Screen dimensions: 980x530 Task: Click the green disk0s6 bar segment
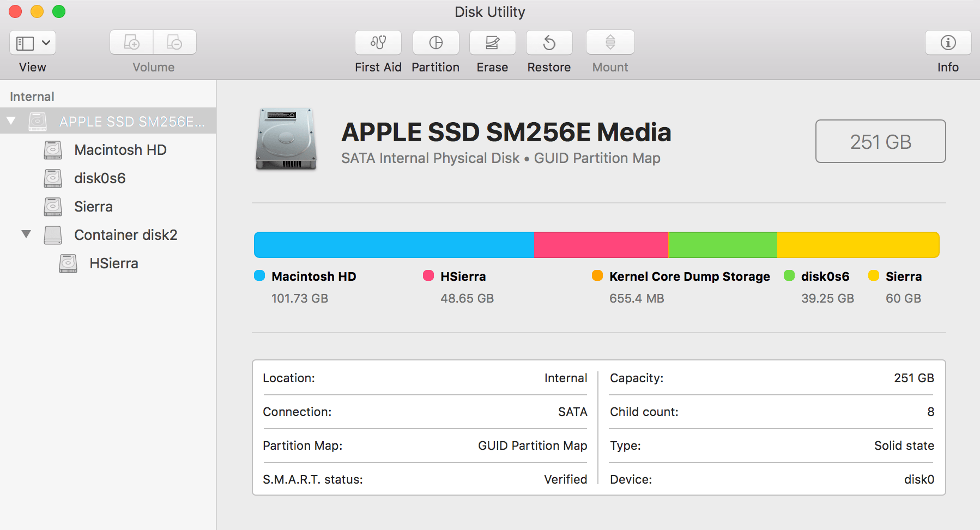click(723, 245)
